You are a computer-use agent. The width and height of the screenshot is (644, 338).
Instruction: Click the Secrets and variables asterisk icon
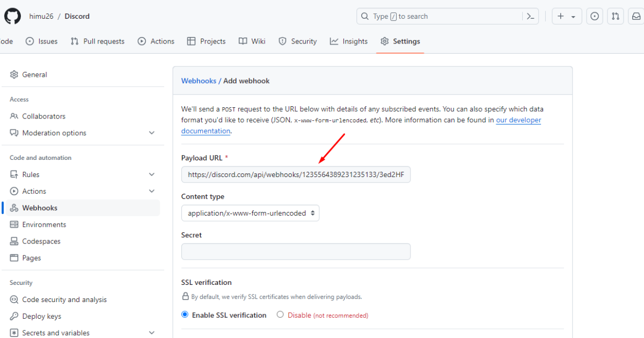[x=14, y=333]
